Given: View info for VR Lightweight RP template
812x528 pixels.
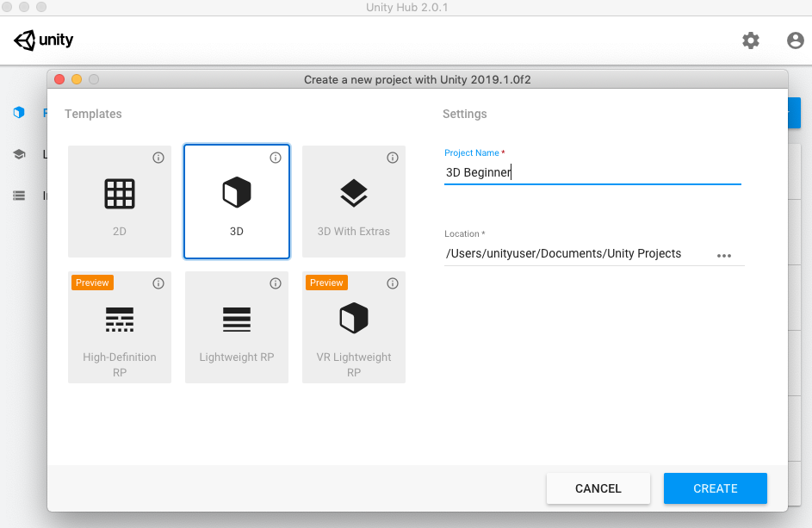Looking at the screenshot, I should 393,283.
